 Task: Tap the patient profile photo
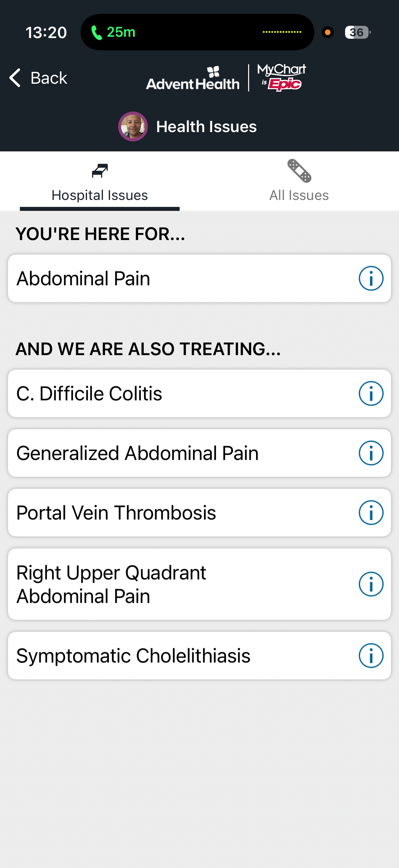pyautogui.click(x=133, y=126)
